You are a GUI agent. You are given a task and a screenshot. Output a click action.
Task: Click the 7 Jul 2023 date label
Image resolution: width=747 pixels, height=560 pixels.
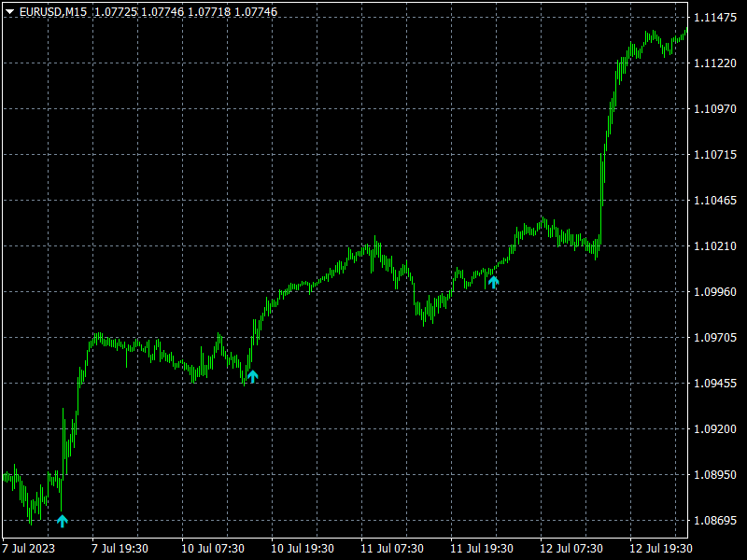point(29,549)
